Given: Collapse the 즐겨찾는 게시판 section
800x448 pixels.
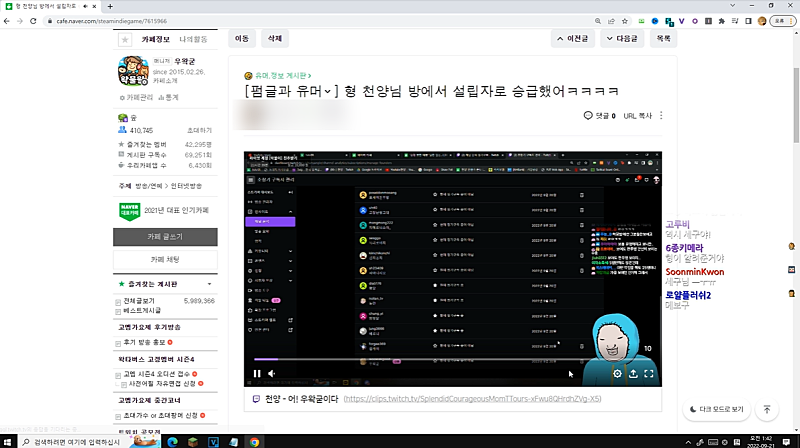Looking at the screenshot, I should (209, 284).
